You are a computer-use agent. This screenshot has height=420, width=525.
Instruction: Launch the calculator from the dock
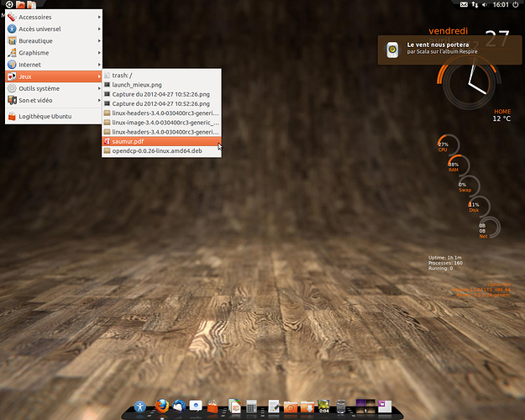(x=251, y=407)
